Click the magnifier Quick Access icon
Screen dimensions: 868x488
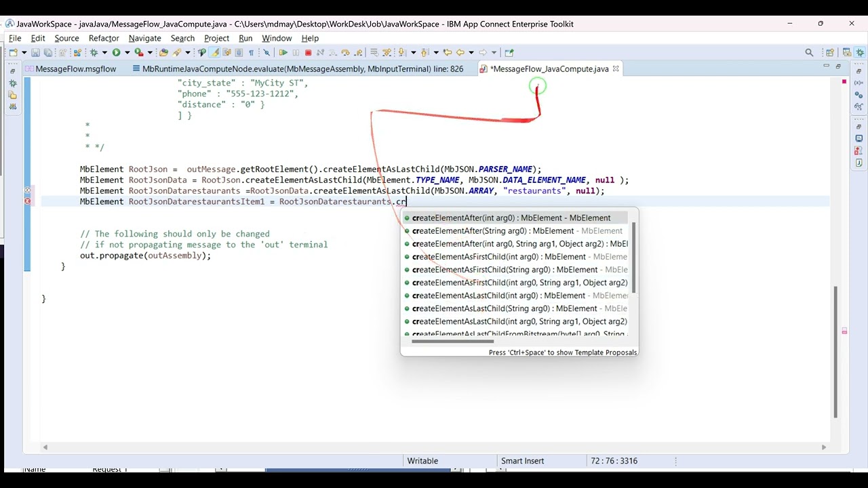(x=809, y=52)
